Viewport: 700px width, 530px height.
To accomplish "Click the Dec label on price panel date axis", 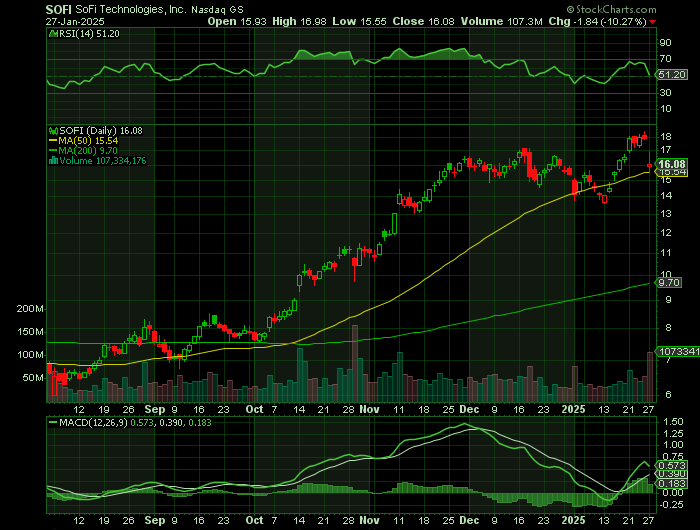I will point(469,409).
